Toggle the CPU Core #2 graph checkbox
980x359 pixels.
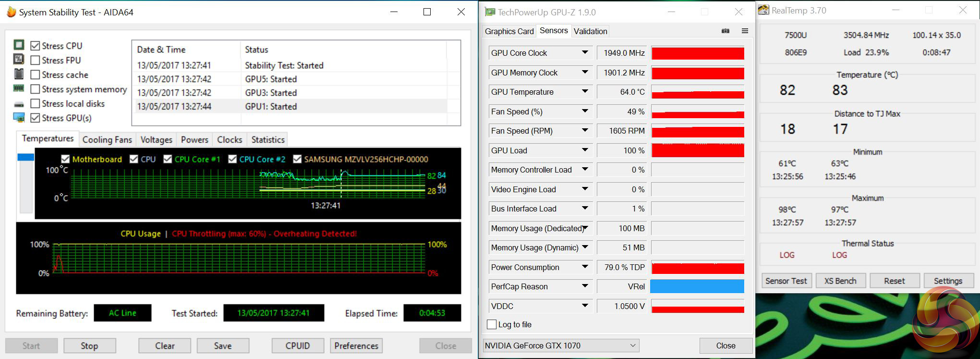click(232, 159)
